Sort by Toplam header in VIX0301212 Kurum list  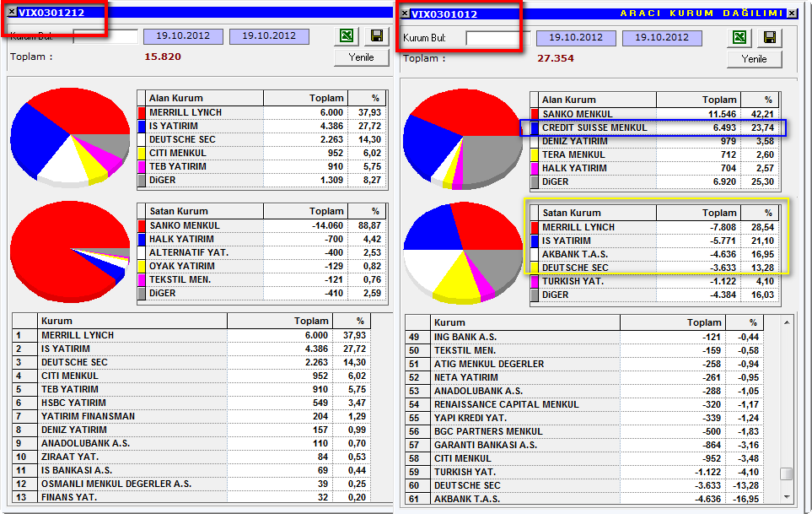pos(280,321)
